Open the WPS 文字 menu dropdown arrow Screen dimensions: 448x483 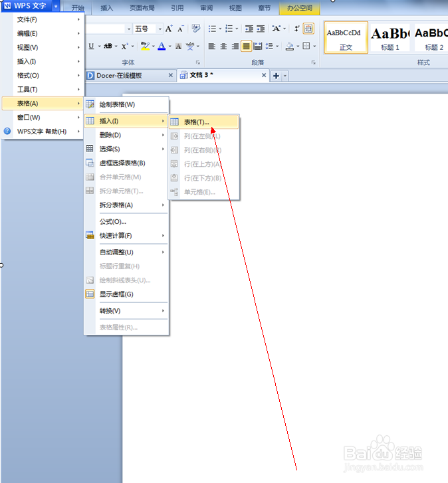[56, 6]
